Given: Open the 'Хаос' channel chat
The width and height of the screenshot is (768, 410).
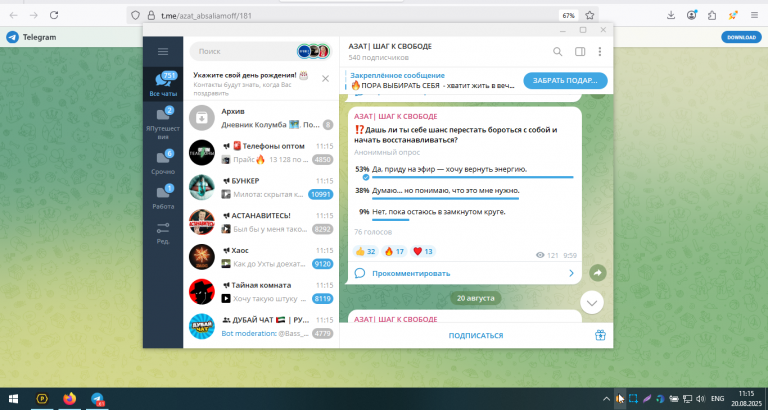Looking at the screenshot, I should pyautogui.click(x=261, y=257).
